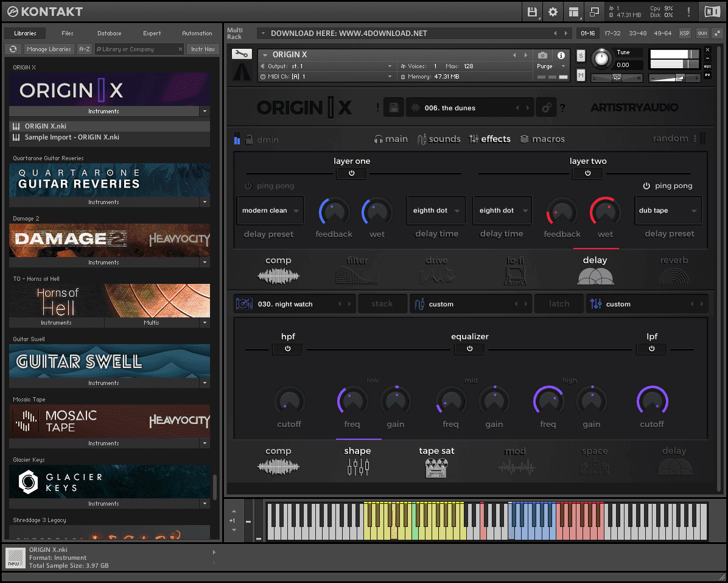The image size is (728, 583).
Task: Click the stack button
Action: coord(382,304)
